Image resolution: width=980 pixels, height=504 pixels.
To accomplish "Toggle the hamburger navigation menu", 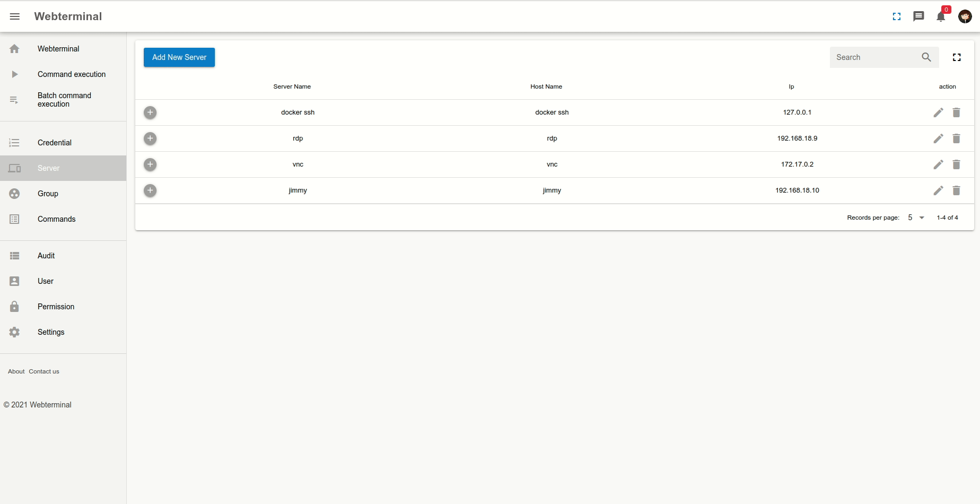I will pos(15,16).
